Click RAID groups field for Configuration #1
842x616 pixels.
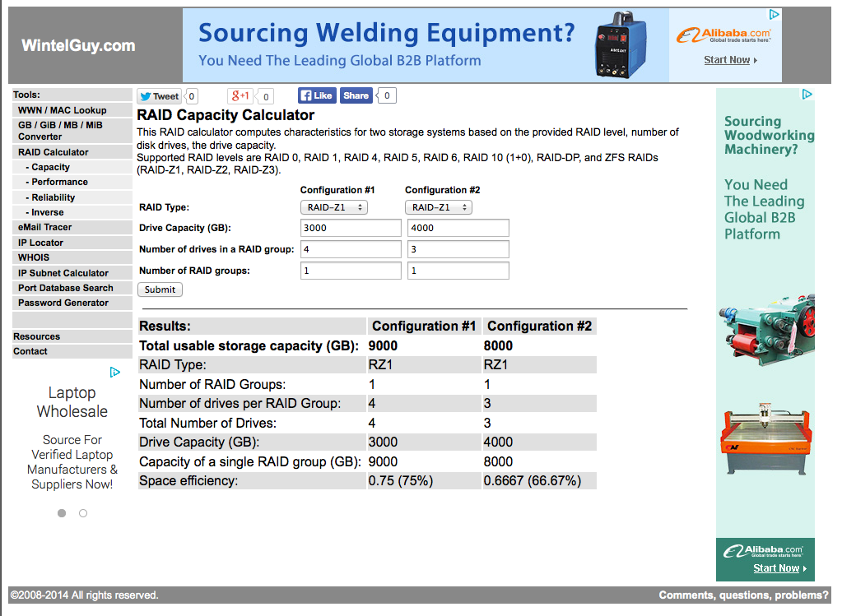(351, 271)
